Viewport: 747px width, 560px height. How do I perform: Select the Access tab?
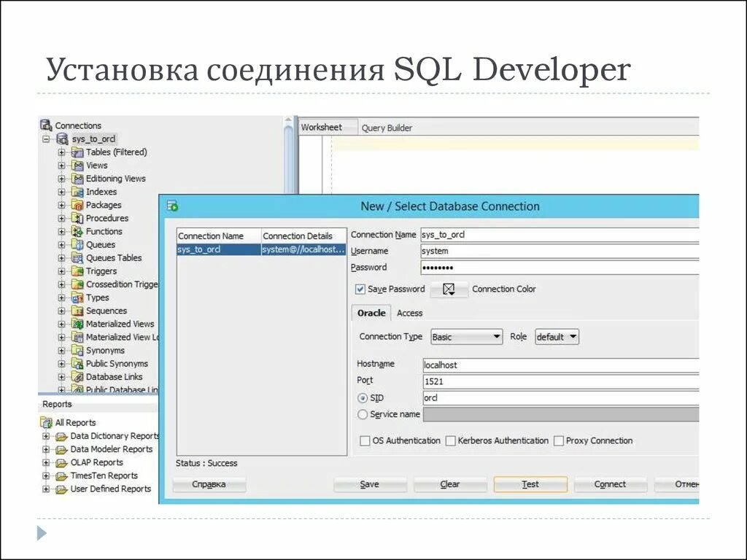tap(409, 313)
